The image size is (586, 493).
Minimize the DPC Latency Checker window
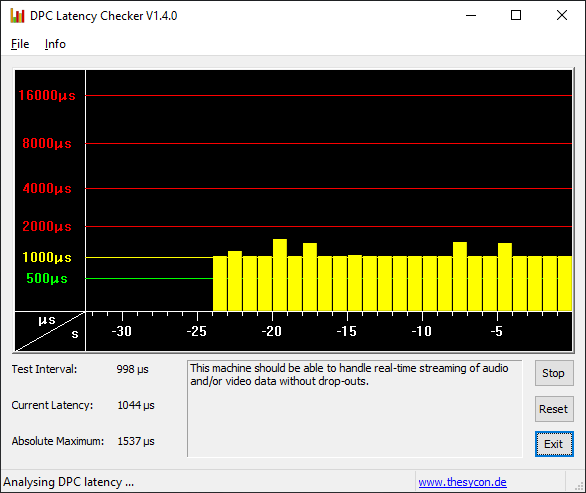tap(471, 15)
